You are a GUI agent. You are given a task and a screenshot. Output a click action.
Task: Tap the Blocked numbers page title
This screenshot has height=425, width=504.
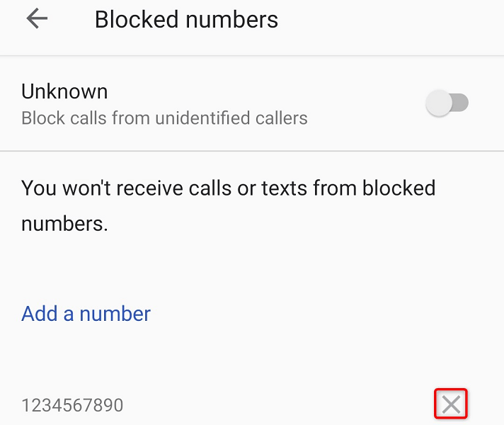coord(186,19)
